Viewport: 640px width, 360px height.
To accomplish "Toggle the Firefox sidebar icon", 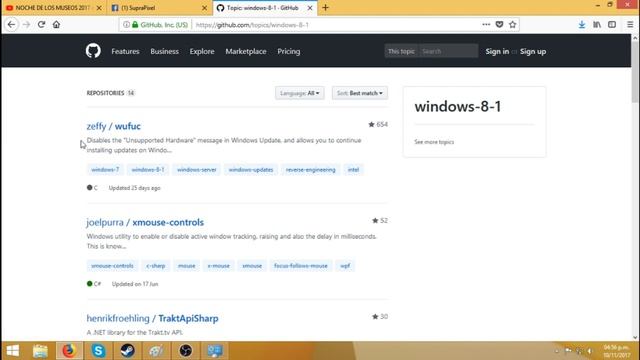I will tap(612, 24).
